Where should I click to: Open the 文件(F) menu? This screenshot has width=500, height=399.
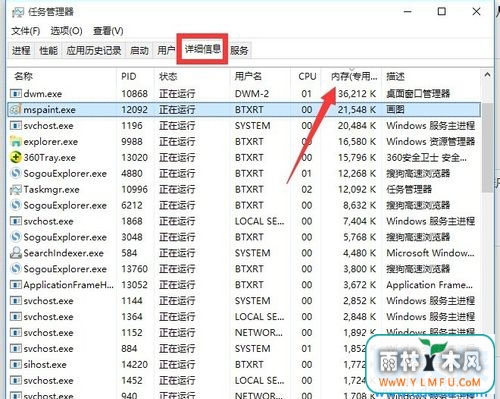click(25, 31)
